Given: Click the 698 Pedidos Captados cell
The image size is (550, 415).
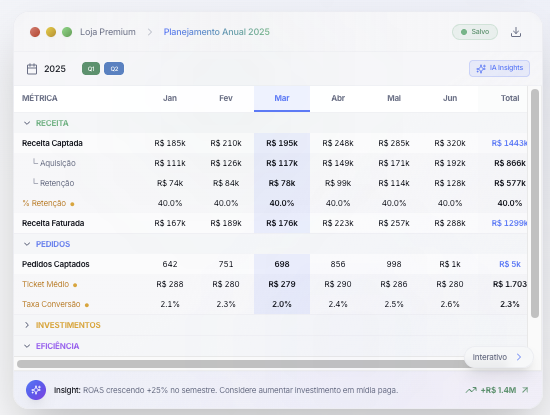Looking at the screenshot, I should [x=282, y=264].
